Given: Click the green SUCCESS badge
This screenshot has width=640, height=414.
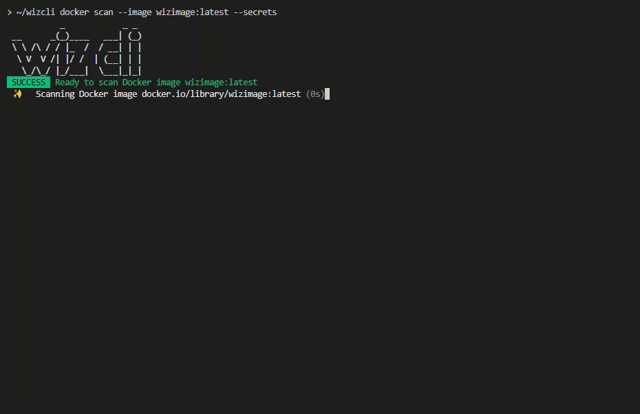Looking at the screenshot, I should 29,82.
